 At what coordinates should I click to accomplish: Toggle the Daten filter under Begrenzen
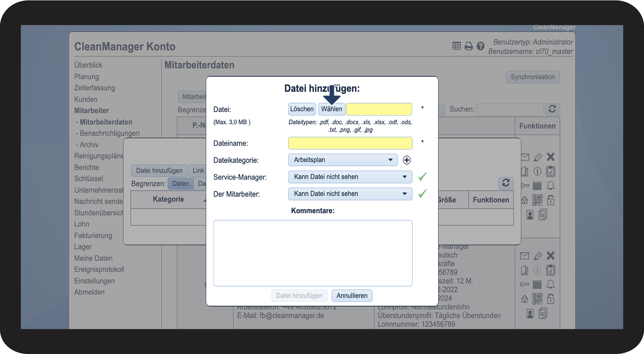click(x=180, y=183)
